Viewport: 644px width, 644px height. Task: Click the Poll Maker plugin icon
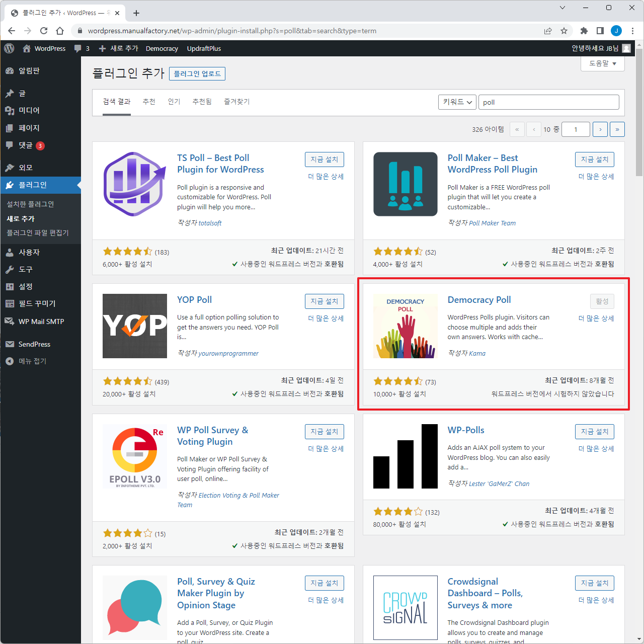coord(406,184)
